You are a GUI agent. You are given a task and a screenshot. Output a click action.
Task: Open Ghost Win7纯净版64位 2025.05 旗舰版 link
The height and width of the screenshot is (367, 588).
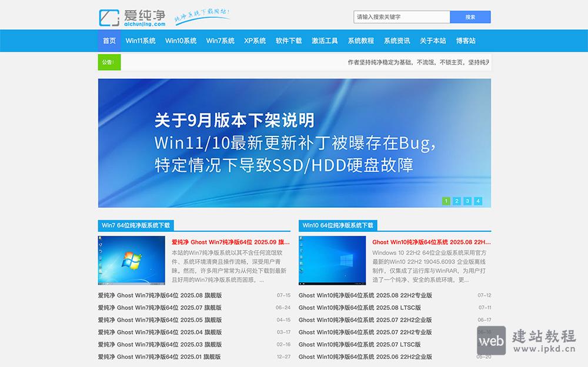click(160, 320)
